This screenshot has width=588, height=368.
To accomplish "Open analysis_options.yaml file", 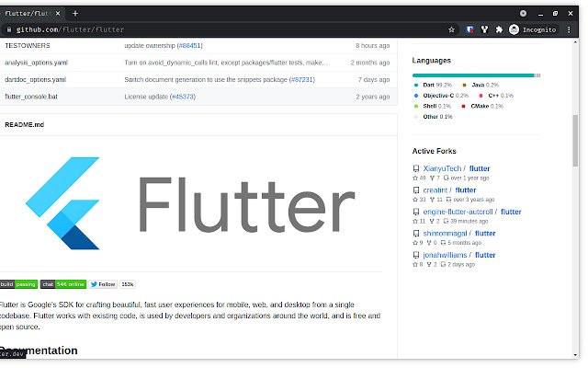I will (36, 63).
